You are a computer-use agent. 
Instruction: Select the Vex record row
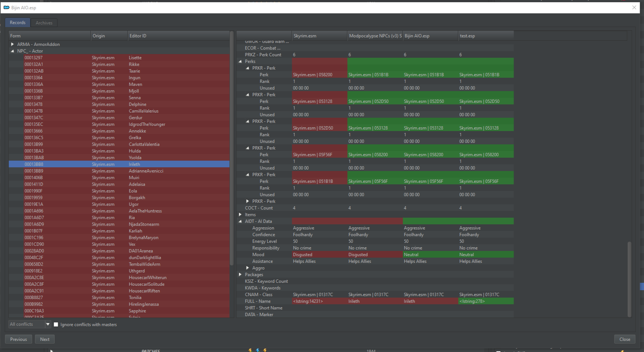119,244
